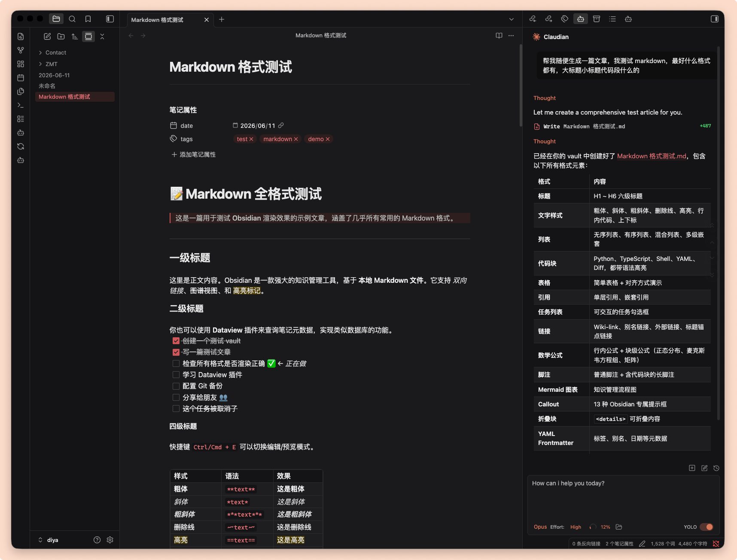The image size is (737, 560).
Task: Uncheck the 创建一个测试 vault task
Action: 176,341
